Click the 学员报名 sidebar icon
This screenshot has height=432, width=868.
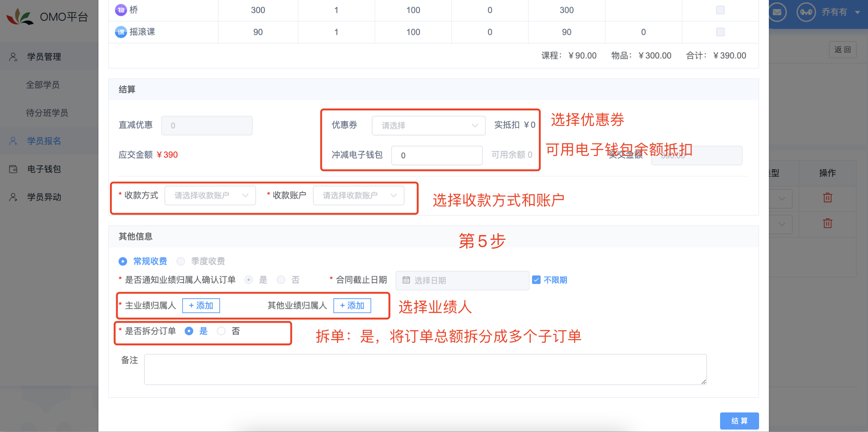[x=13, y=141]
